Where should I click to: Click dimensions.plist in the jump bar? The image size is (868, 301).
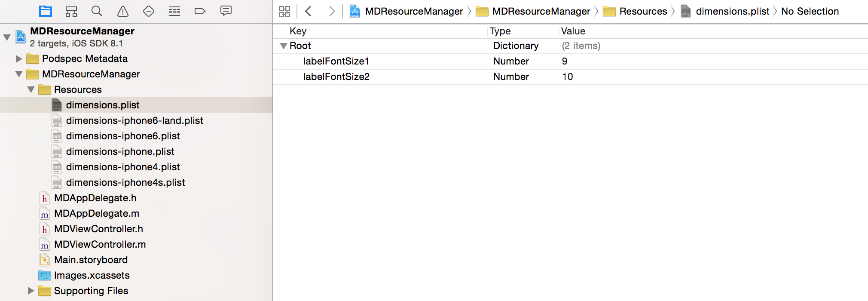pyautogui.click(x=732, y=11)
